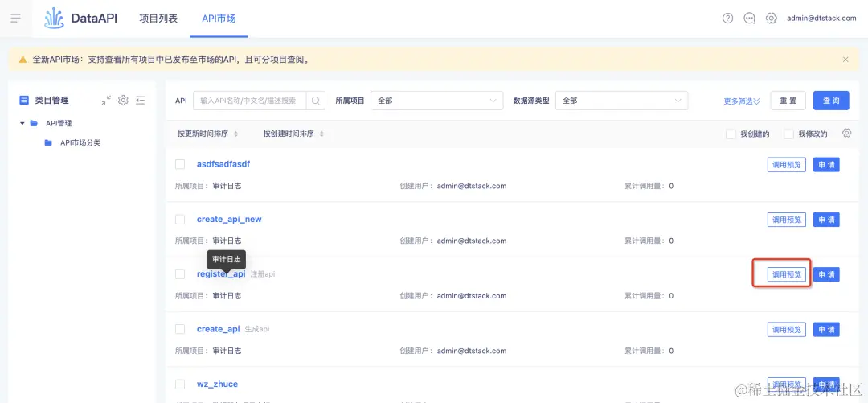The image size is (868, 403).
Task: Click 调用预览 for asdfsadfasdf
Action: click(787, 165)
